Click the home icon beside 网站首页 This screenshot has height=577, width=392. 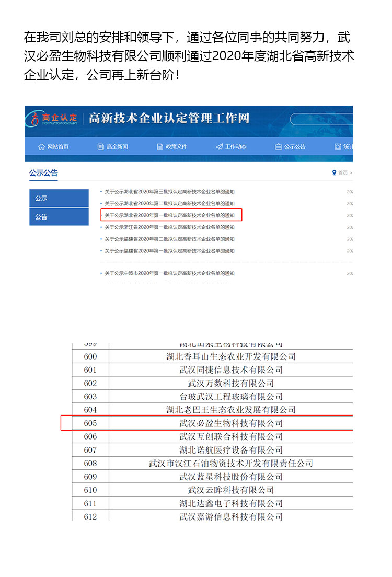[41, 147]
